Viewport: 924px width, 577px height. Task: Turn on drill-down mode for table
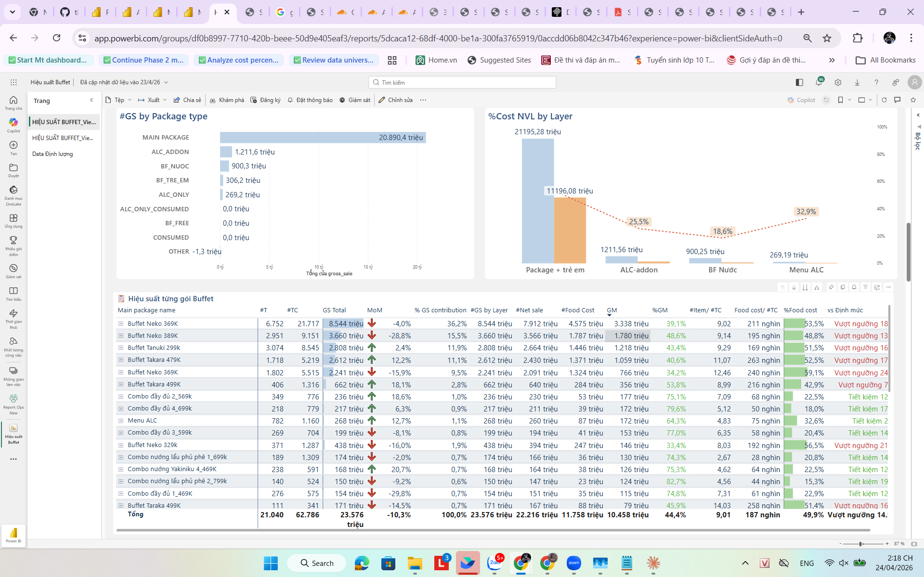click(794, 287)
